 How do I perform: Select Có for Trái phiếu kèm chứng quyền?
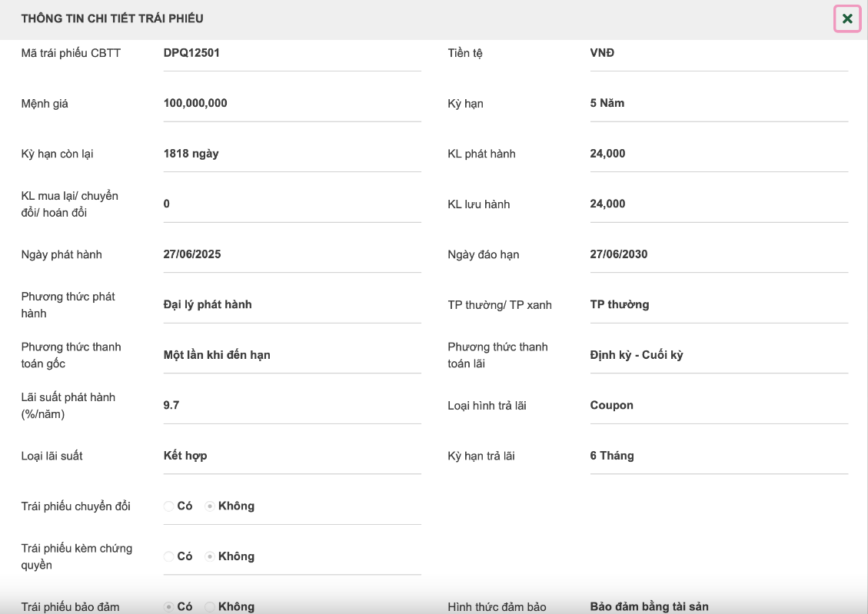169,556
